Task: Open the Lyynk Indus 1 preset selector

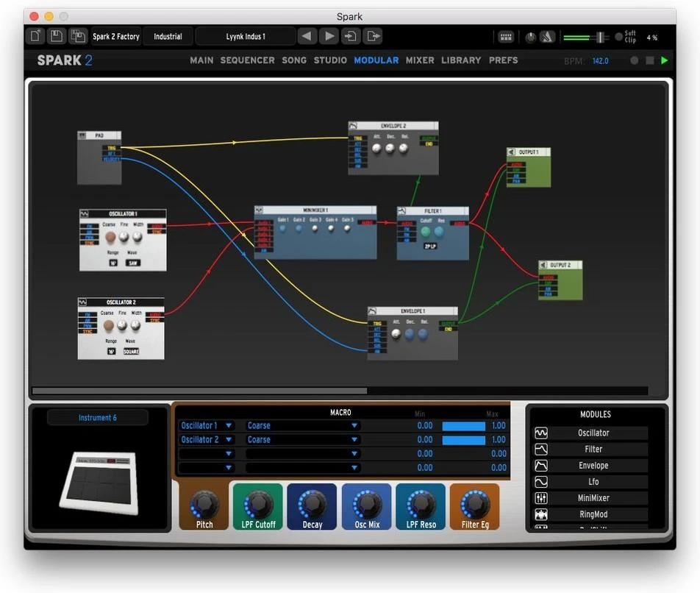Action: (246, 37)
